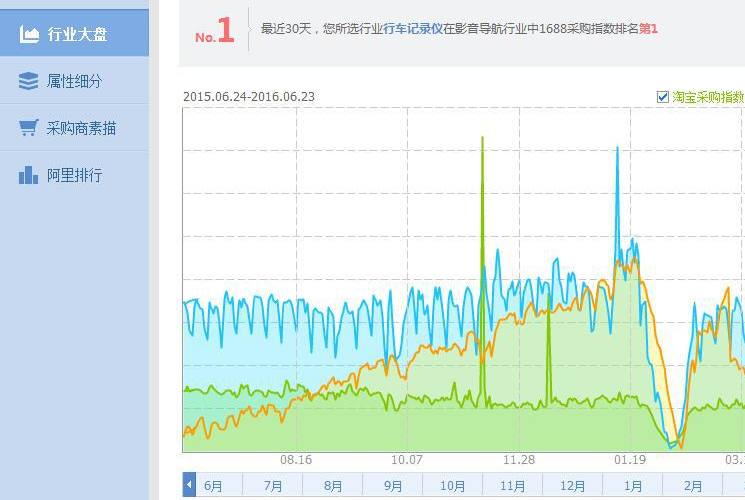Click the 10.07 axis date label
Screen dimensions: 745x500
[407, 460]
